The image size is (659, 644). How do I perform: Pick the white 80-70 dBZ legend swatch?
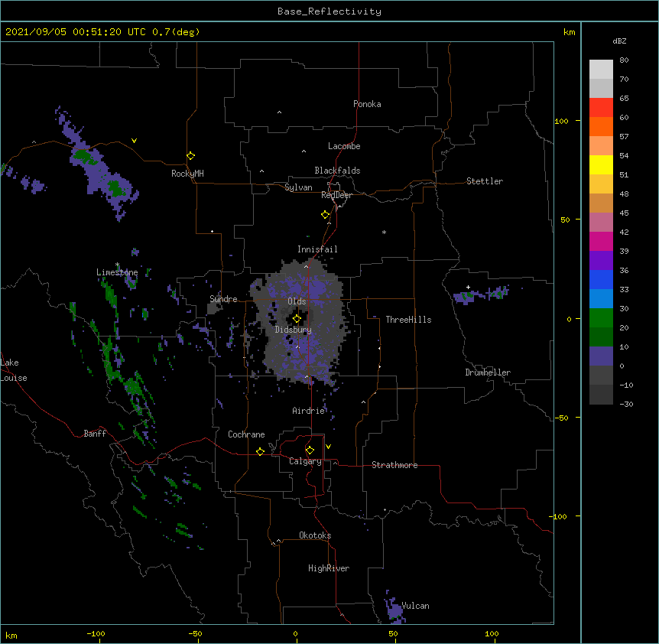[601, 70]
